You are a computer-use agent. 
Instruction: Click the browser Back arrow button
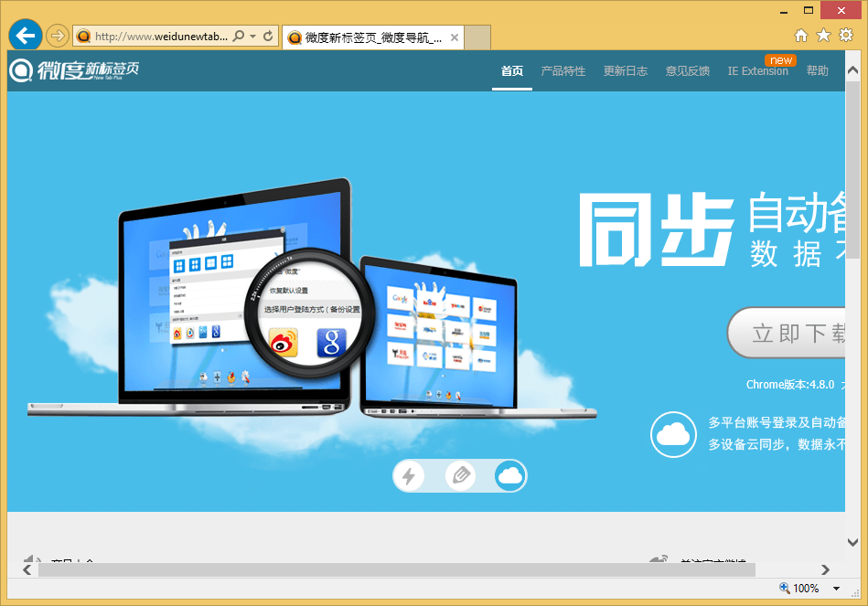(26, 36)
